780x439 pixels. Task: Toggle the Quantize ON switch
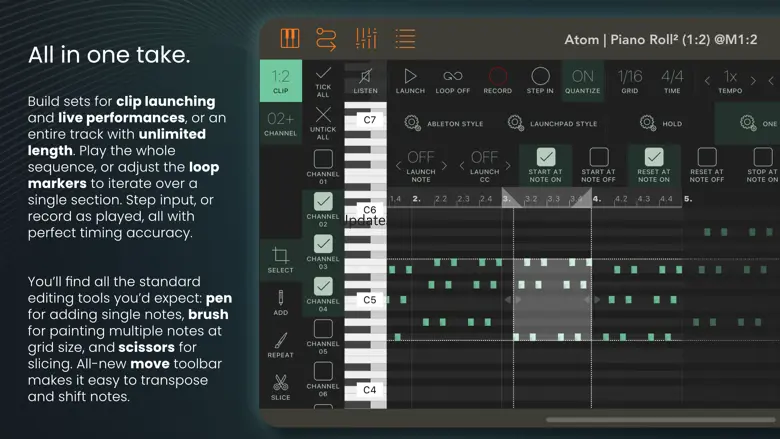tap(582, 80)
